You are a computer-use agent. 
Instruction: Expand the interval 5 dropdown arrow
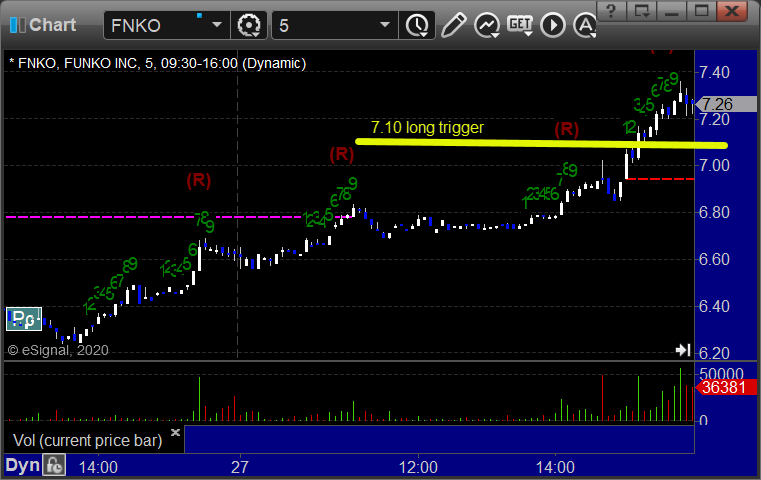pyautogui.click(x=385, y=25)
